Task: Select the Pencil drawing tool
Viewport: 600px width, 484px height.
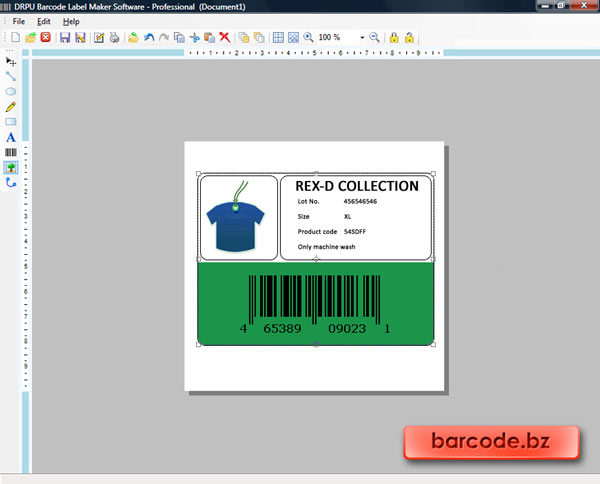Action: (11, 107)
